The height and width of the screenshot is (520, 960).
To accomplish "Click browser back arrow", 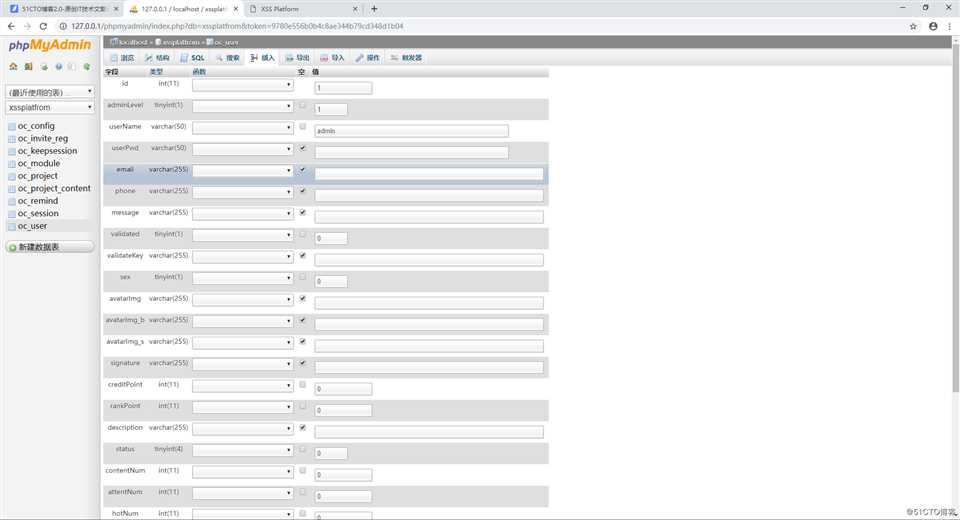I will click(x=11, y=26).
